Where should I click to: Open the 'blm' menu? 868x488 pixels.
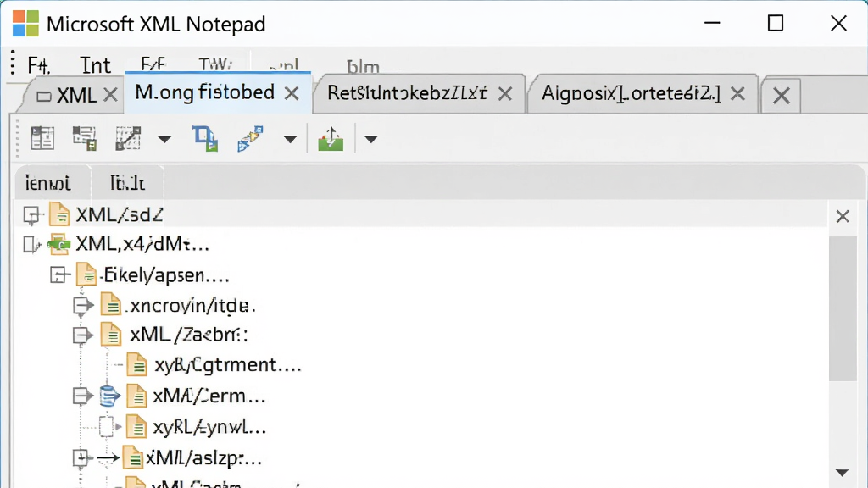[363, 66]
